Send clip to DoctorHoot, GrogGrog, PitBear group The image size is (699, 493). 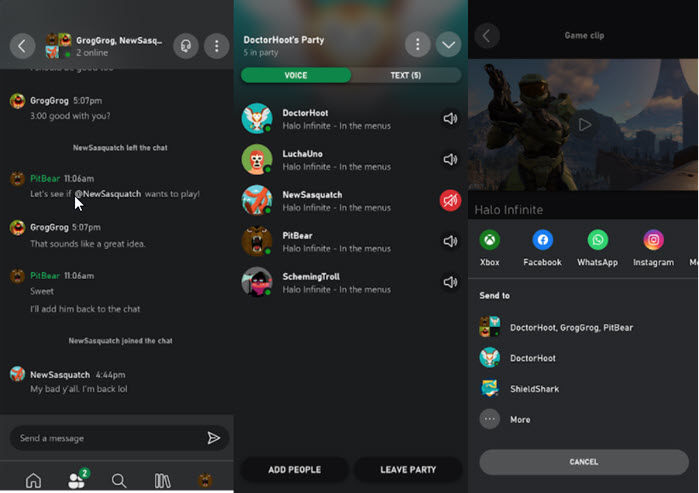pyautogui.click(x=583, y=327)
